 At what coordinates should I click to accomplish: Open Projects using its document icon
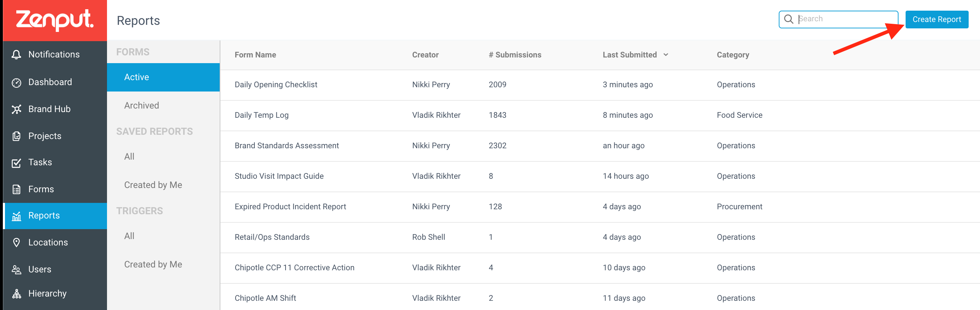pos(16,136)
